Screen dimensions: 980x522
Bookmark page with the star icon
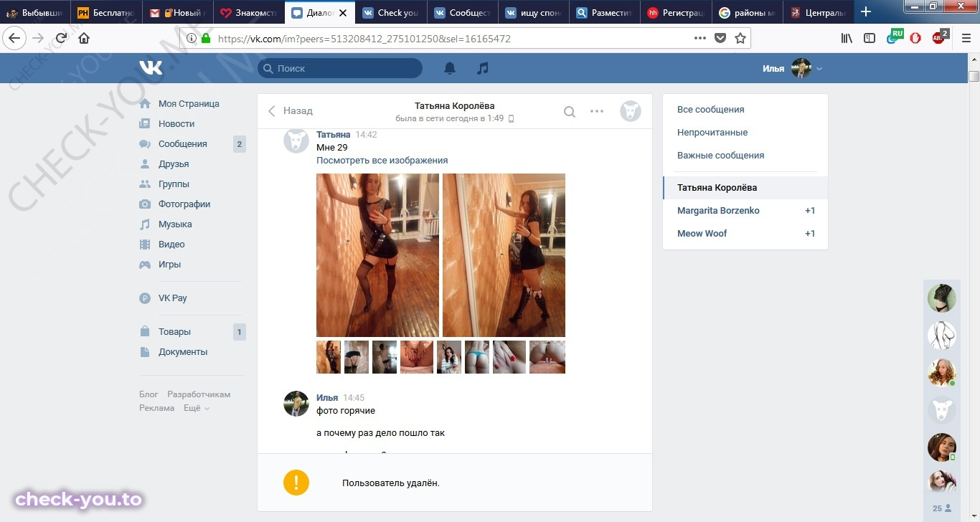[740, 38]
